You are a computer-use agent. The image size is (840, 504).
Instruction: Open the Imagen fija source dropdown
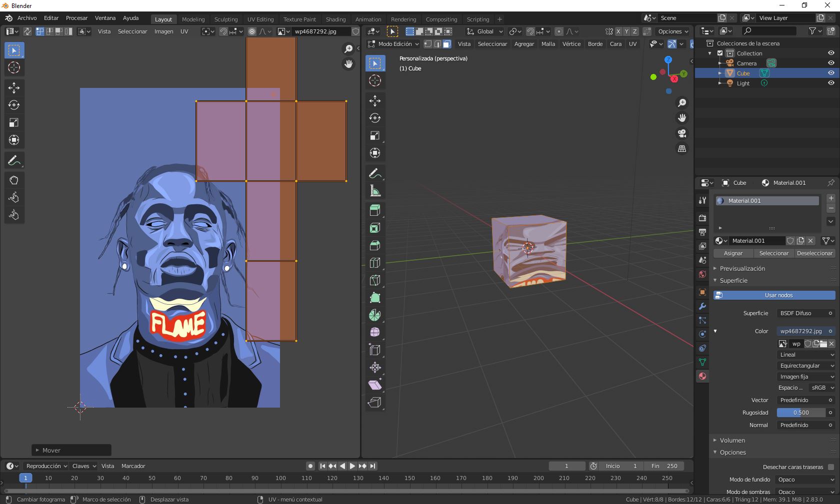(x=806, y=377)
